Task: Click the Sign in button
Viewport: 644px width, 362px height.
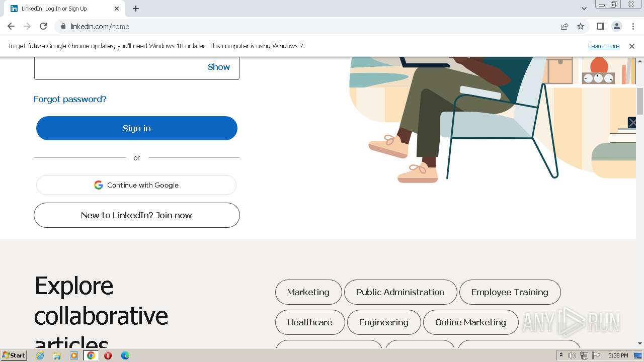Action: pos(137,128)
